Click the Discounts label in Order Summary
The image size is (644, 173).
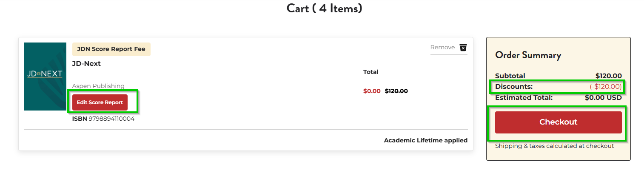514,87
